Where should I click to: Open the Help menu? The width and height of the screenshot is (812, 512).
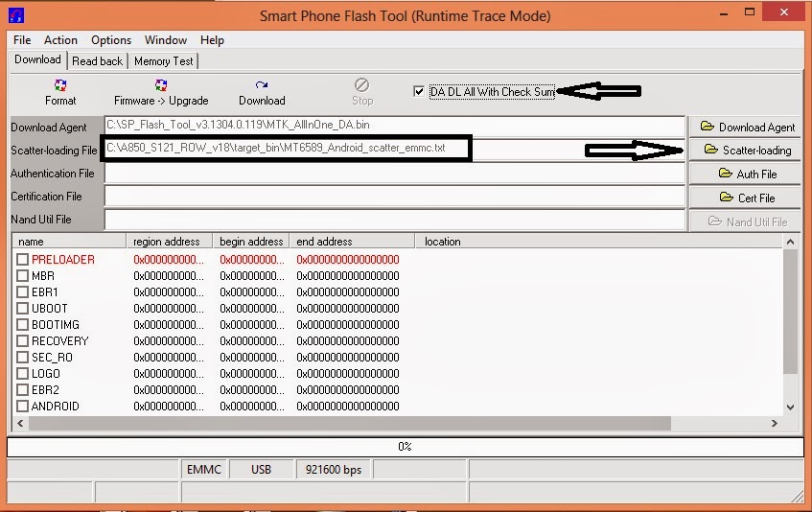[212, 40]
